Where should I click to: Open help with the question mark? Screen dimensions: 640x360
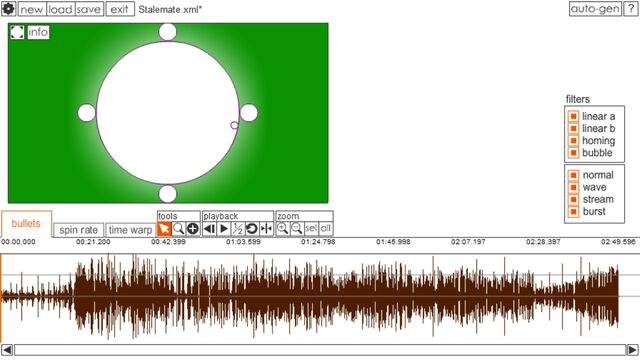pyautogui.click(x=631, y=9)
